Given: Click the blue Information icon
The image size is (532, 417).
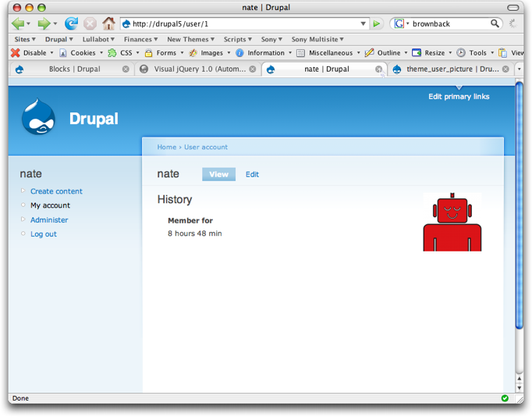Looking at the screenshot, I should pyautogui.click(x=239, y=53).
